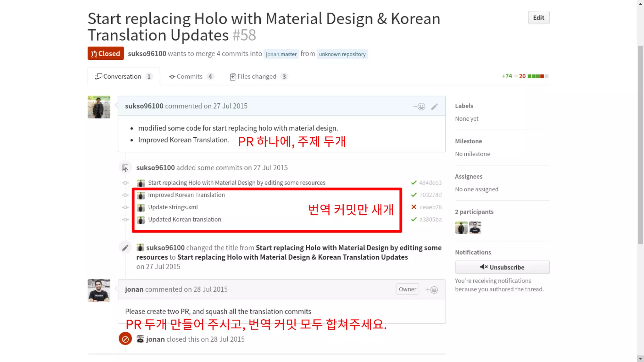The height and width of the screenshot is (362, 644).
Task: Open 'Update strings.xml' commit
Action: (x=173, y=207)
